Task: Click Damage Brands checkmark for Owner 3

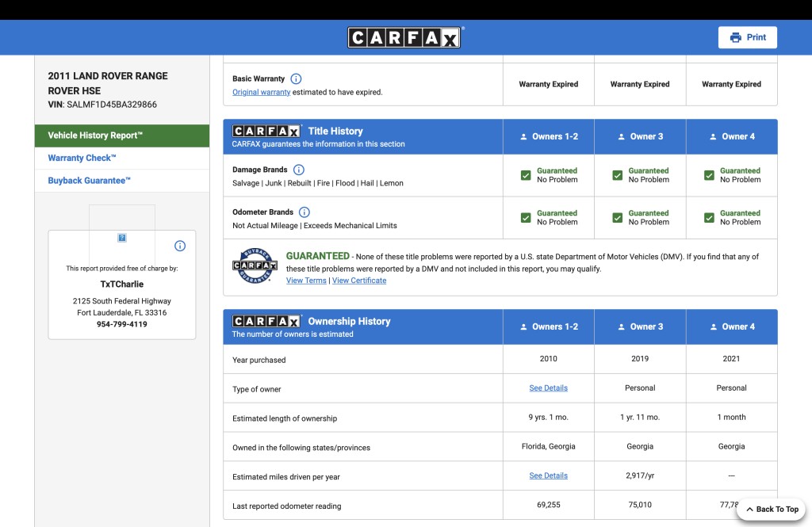Action: (x=617, y=175)
